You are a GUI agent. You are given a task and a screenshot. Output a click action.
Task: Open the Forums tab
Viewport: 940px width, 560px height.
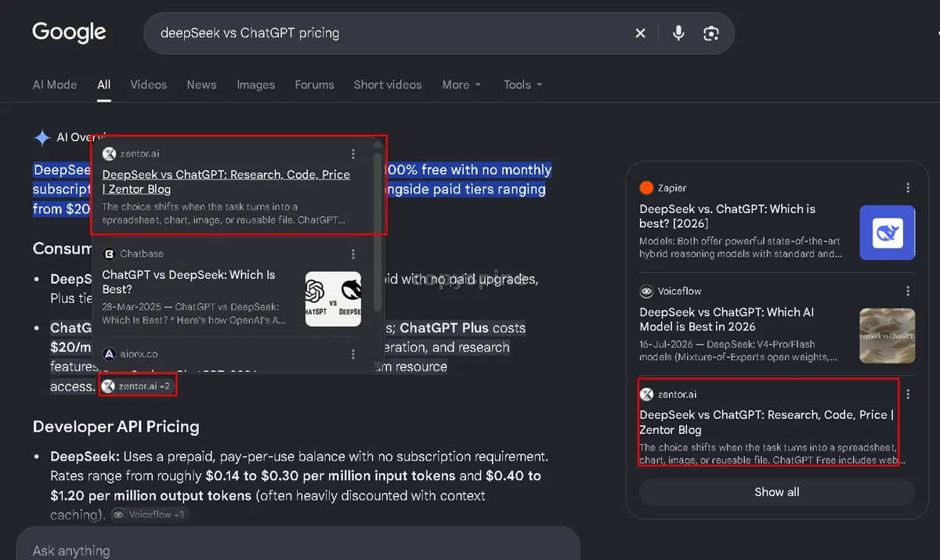click(314, 85)
